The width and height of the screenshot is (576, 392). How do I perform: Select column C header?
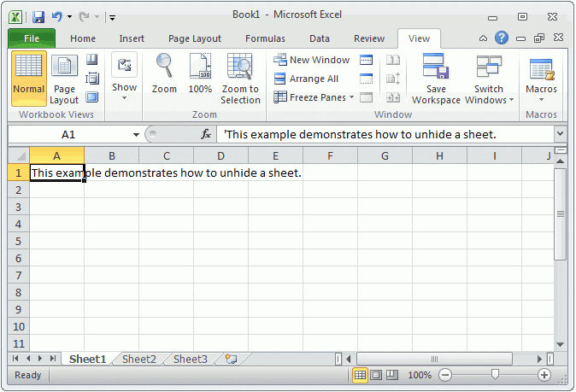point(166,155)
